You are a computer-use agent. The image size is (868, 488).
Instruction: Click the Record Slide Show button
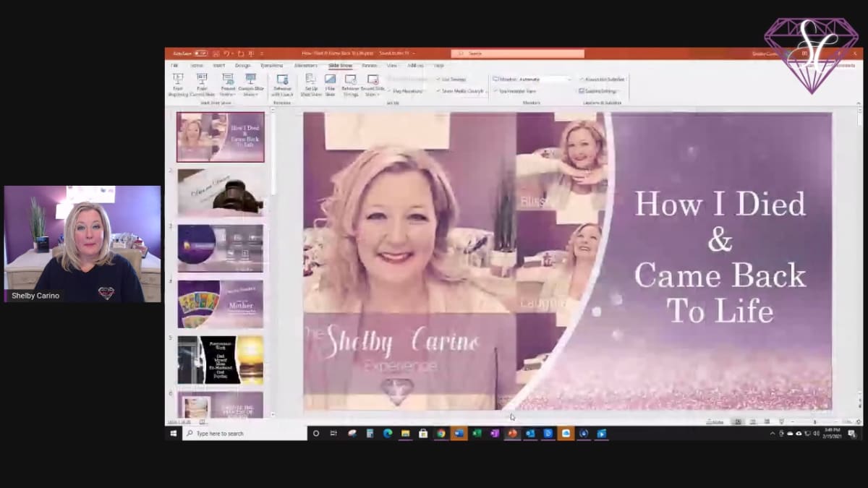click(373, 84)
